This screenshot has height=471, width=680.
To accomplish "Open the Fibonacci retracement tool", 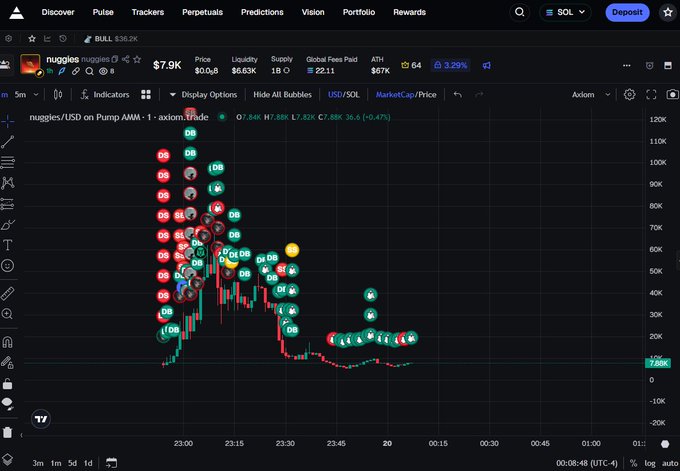I will point(7,163).
